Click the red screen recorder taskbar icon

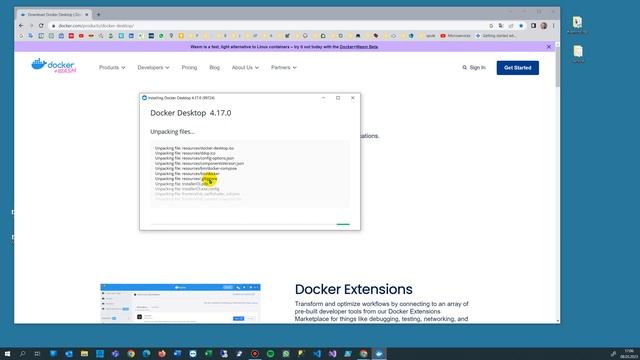(x=255, y=354)
